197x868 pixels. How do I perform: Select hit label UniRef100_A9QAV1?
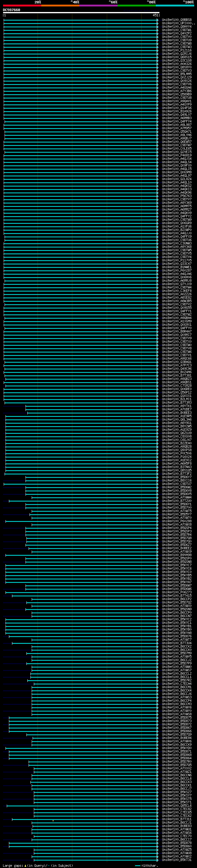click(x=177, y=101)
